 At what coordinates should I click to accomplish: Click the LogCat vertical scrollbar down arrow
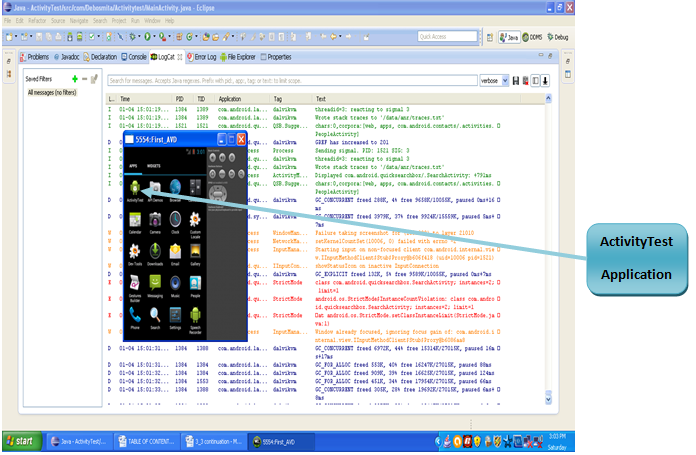548,399
